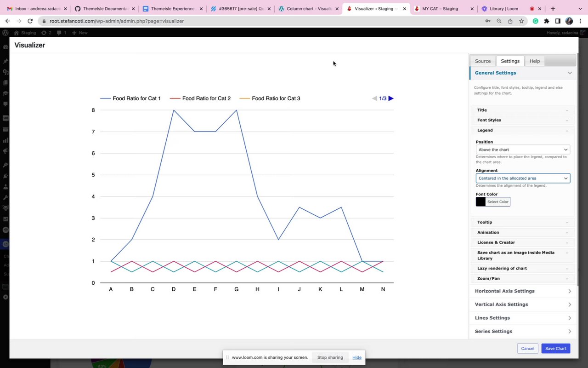Expand Save chart as image subsection
The image size is (588, 368).
[523, 255]
